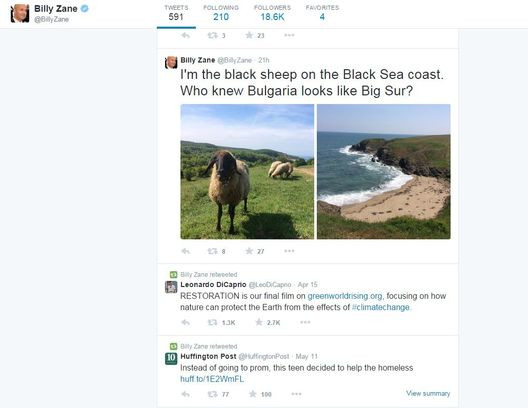Screen dimensions: 528x408
Task: Open the huff.to/1E2WmFL link
Action: click(x=212, y=379)
